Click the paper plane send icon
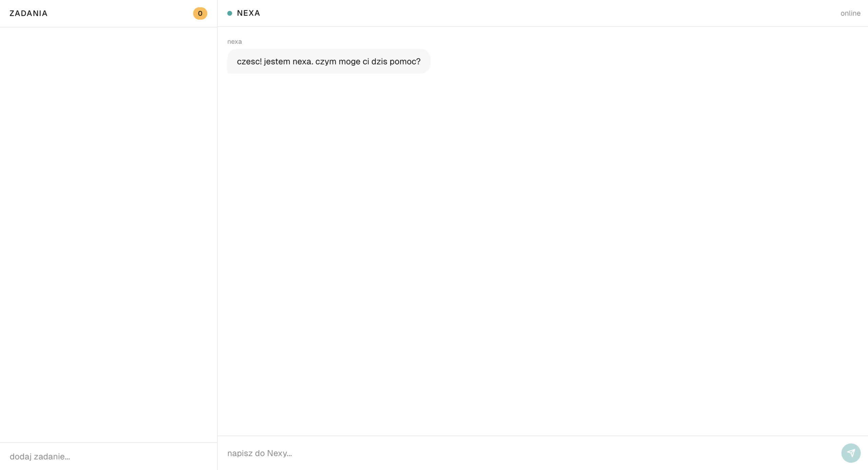868x470 pixels. [x=851, y=453]
